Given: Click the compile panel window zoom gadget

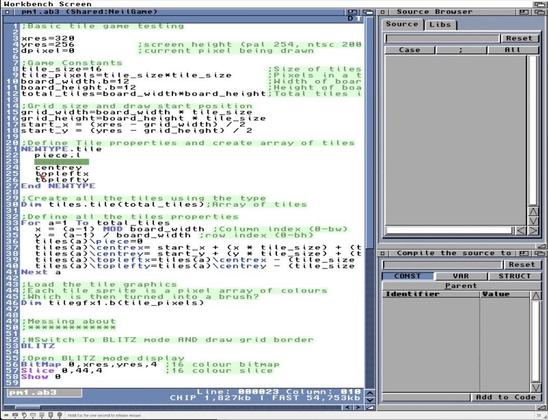Looking at the screenshot, I should pyautogui.click(x=524, y=253).
